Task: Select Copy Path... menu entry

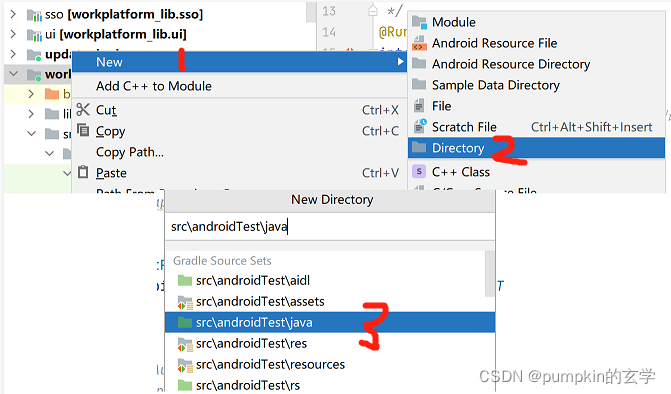Action: point(130,152)
